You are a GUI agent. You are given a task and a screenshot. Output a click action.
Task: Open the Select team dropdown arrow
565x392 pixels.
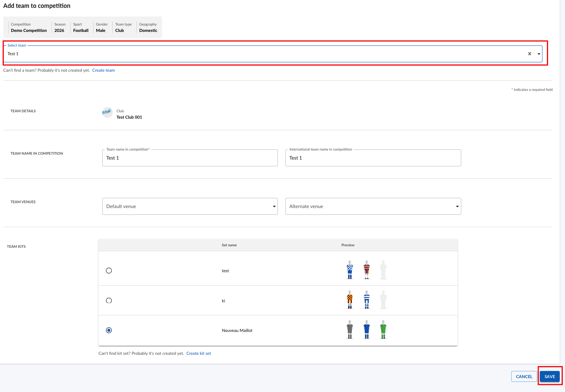coord(539,54)
